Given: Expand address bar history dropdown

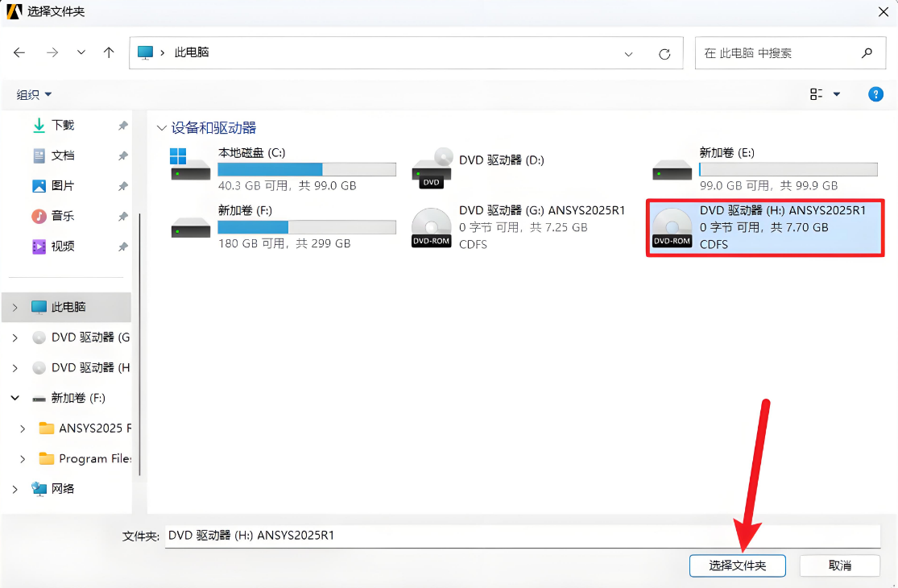Looking at the screenshot, I should coord(628,54).
